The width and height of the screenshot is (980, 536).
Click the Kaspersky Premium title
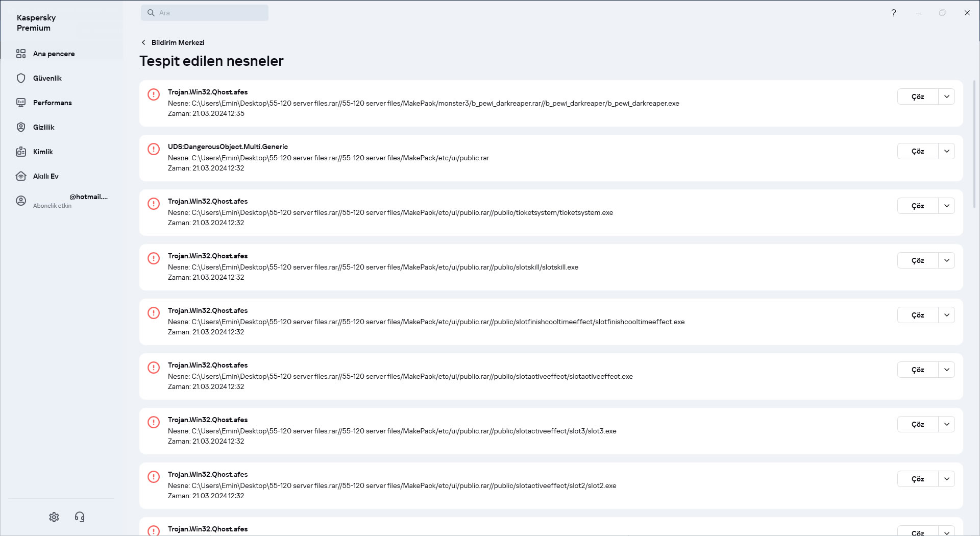[x=36, y=22]
